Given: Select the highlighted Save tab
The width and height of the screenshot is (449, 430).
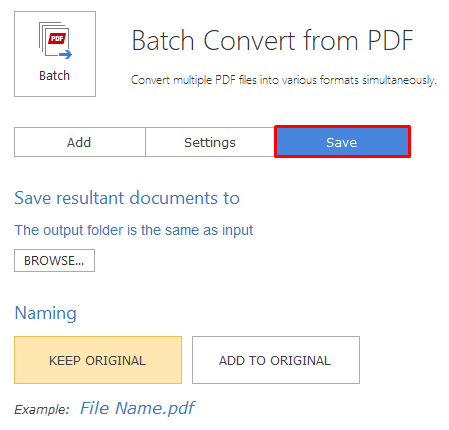Looking at the screenshot, I should click(342, 142).
